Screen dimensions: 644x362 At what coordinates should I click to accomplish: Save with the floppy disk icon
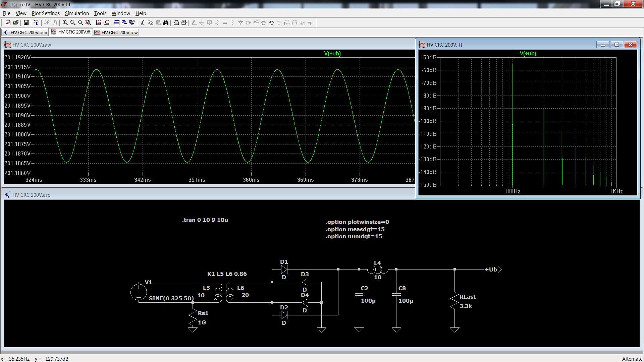pyautogui.click(x=26, y=23)
